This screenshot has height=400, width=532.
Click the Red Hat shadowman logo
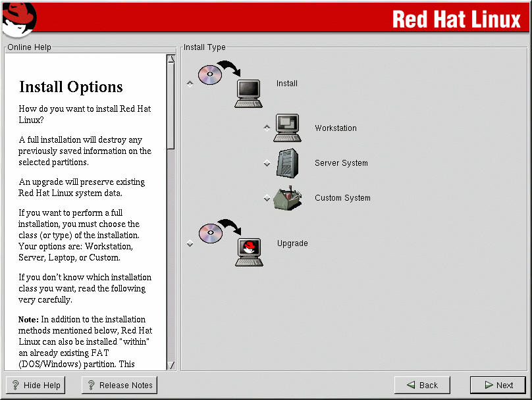18,18
